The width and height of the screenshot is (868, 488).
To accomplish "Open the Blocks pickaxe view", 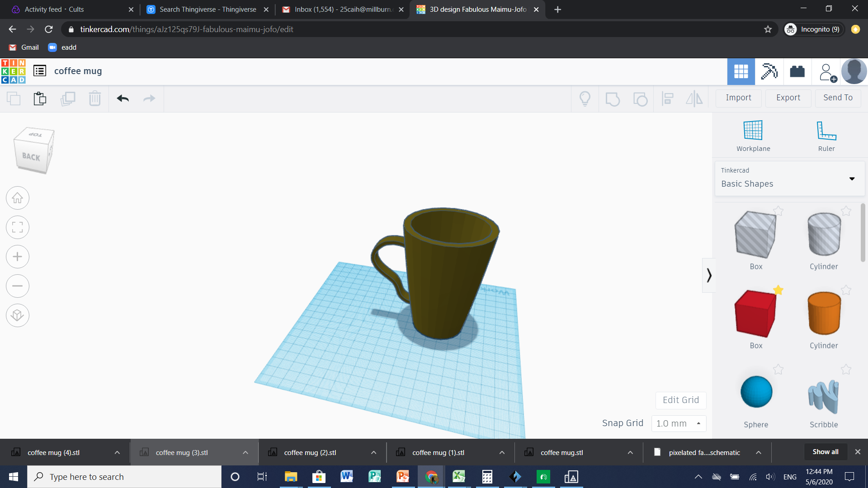I will 769,71.
